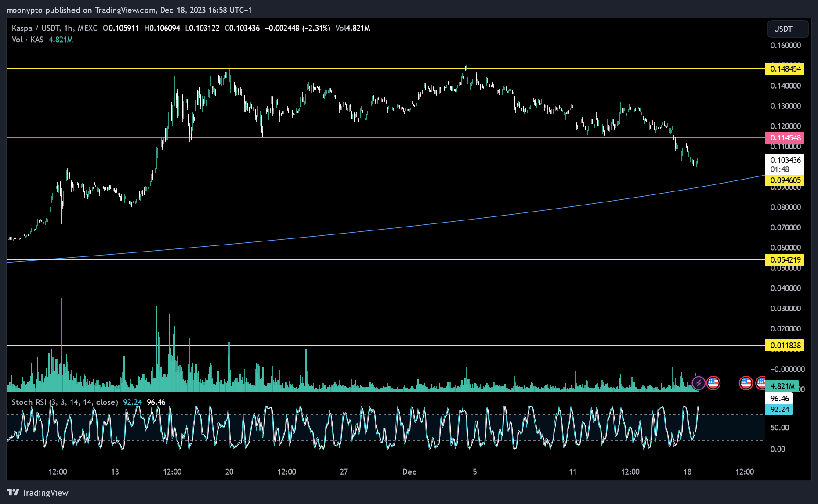818x504 pixels.
Task: Click the 0.040000 price axis tick
Action: click(x=785, y=288)
